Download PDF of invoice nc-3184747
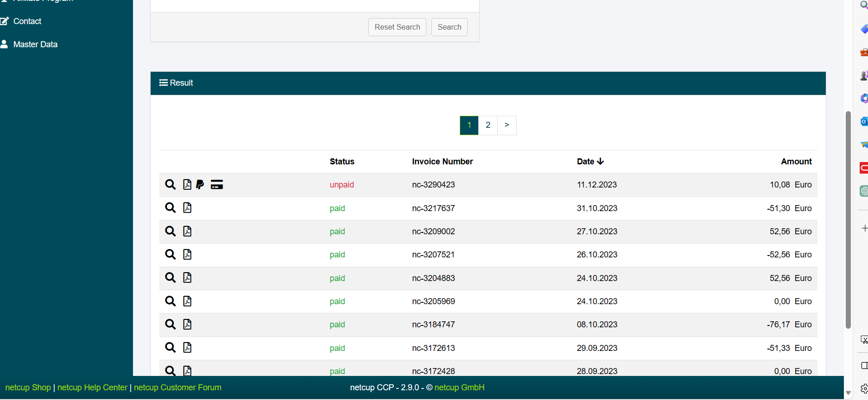Viewport: 868px width, 400px height. click(x=187, y=324)
